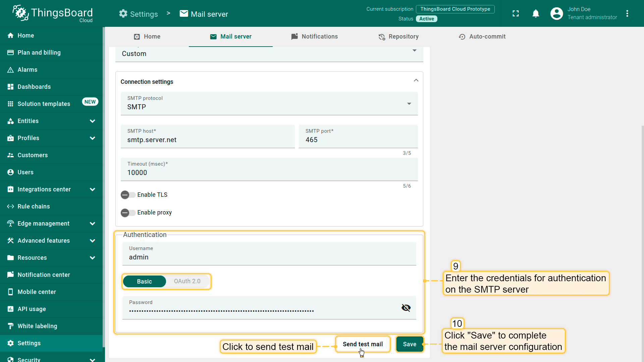Toggle fullscreen mode icon

tap(516, 13)
